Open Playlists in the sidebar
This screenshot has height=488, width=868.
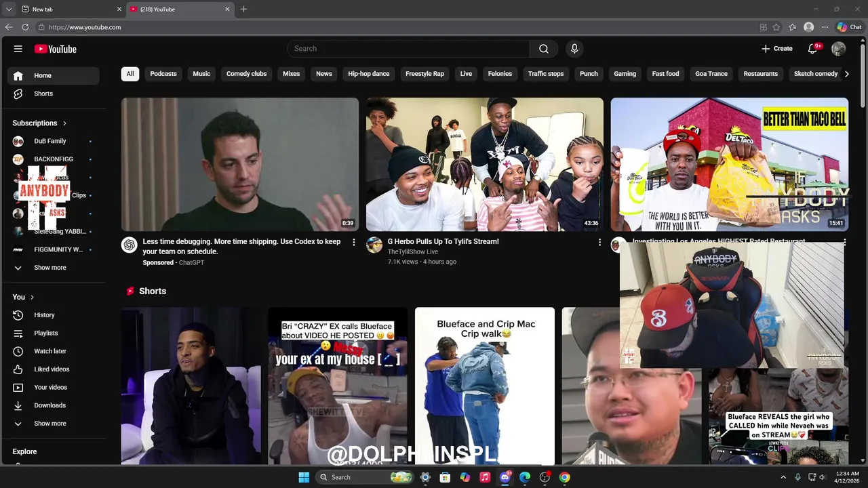(x=54, y=333)
